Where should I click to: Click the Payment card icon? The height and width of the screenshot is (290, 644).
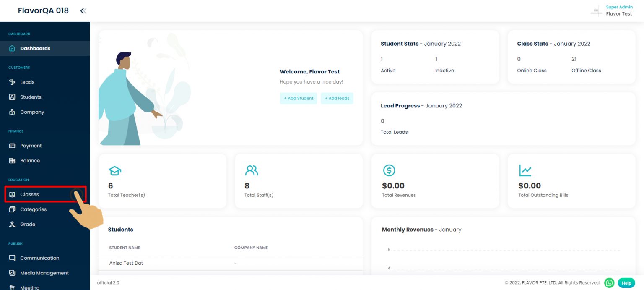[12, 146]
